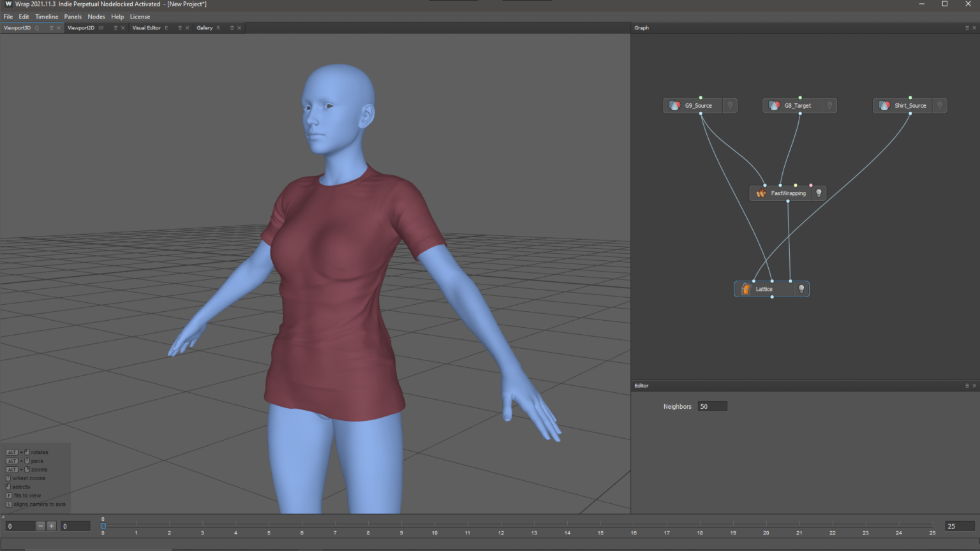
Task: Open the Editor panel options menu
Action: point(967,385)
